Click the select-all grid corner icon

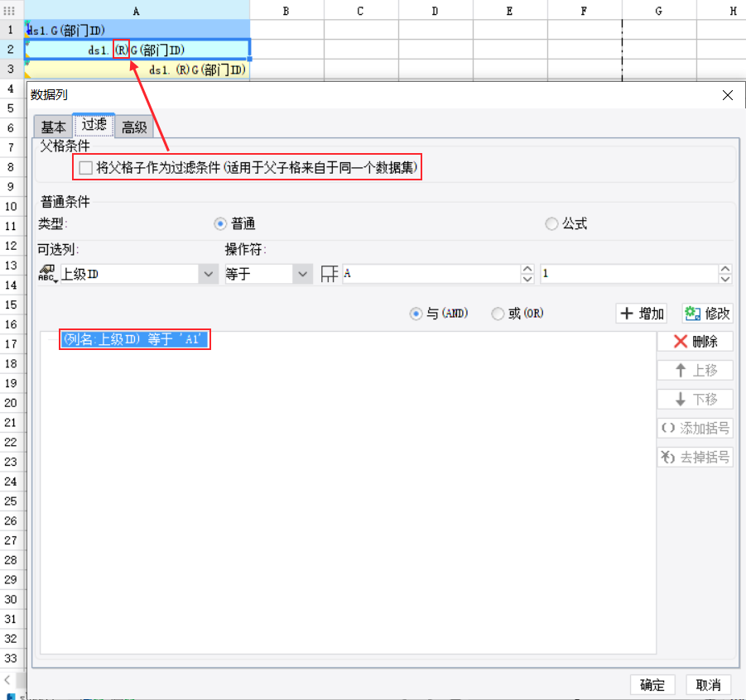(9, 11)
